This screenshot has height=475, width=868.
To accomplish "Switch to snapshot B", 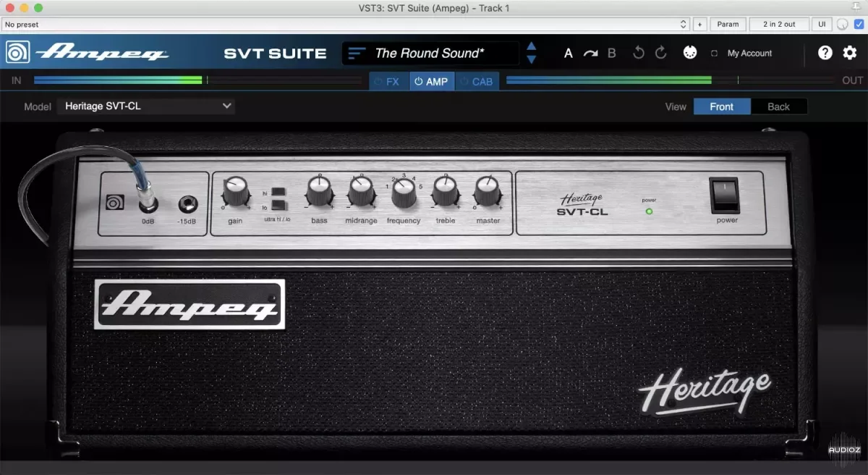I will coord(612,54).
